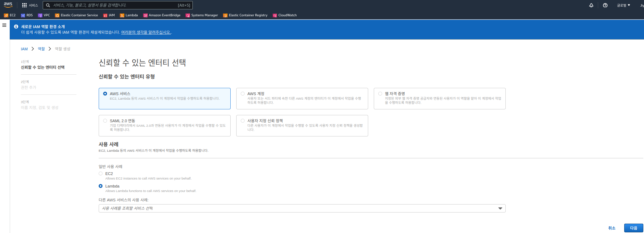Screen dimensions: 644x233
Task: Open Systems Manager shortcut
Action: coord(202,15)
